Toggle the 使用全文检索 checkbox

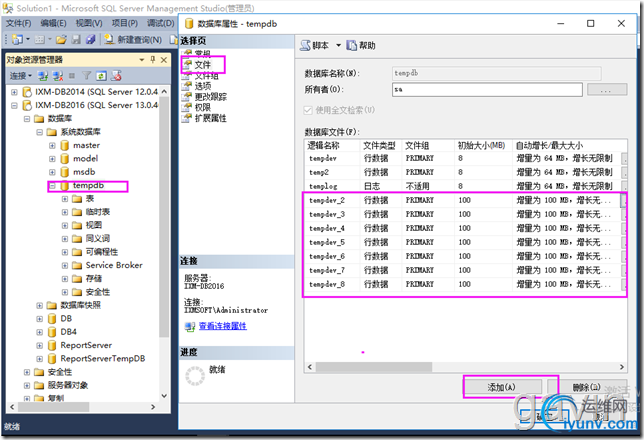pos(308,111)
